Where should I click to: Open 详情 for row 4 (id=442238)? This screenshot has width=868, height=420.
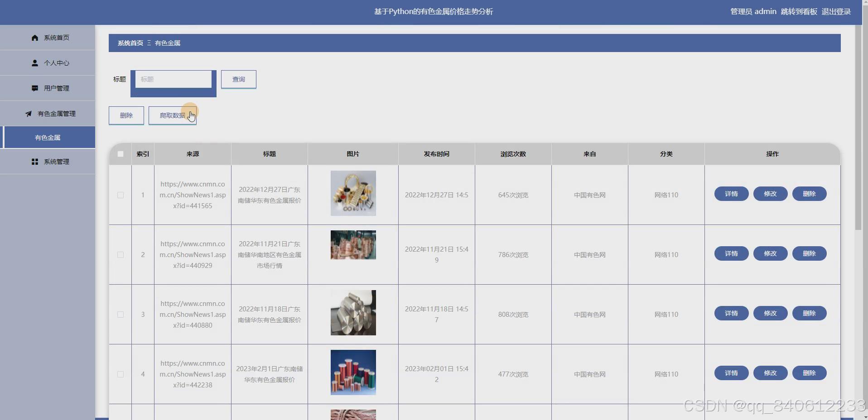pos(731,373)
